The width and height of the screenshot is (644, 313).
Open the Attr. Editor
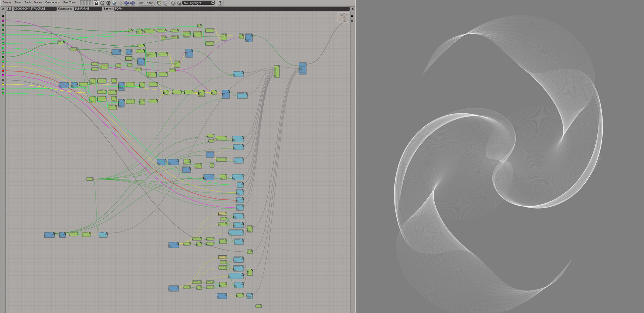(x=146, y=3)
